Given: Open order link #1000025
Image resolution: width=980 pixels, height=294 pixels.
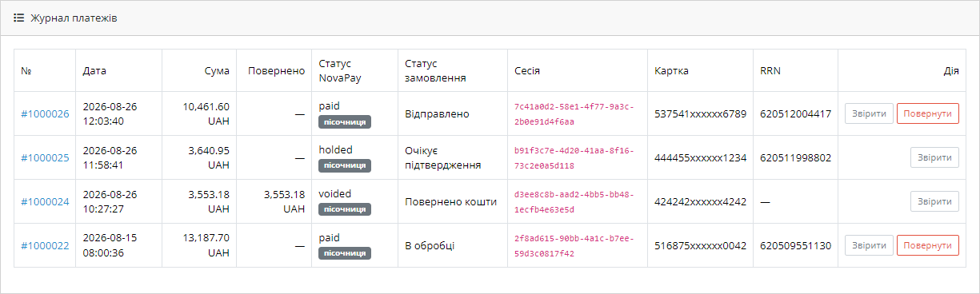Looking at the screenshot, I should click(45, 158).
